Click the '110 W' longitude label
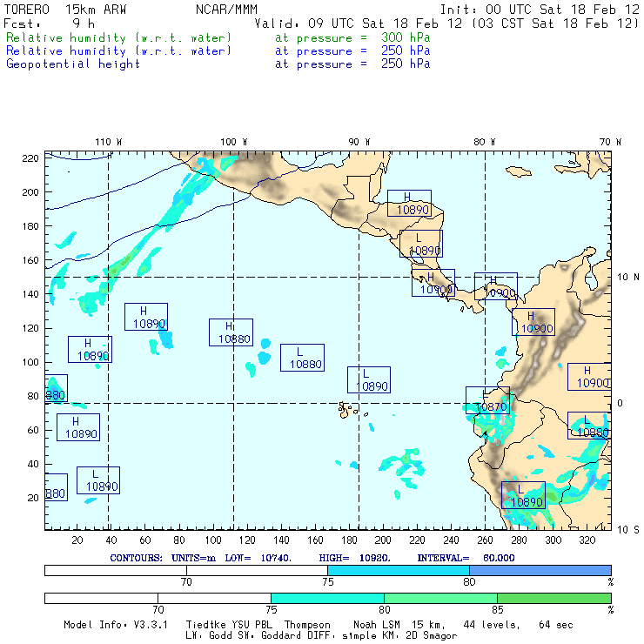This screenshot has height=644, width=644. click(109, 142)
